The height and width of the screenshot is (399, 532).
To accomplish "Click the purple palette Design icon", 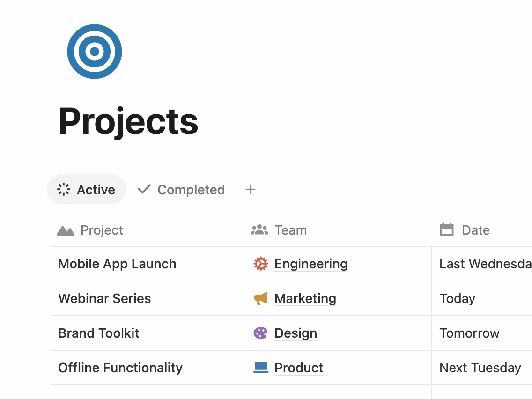I will tap(260, 333).
